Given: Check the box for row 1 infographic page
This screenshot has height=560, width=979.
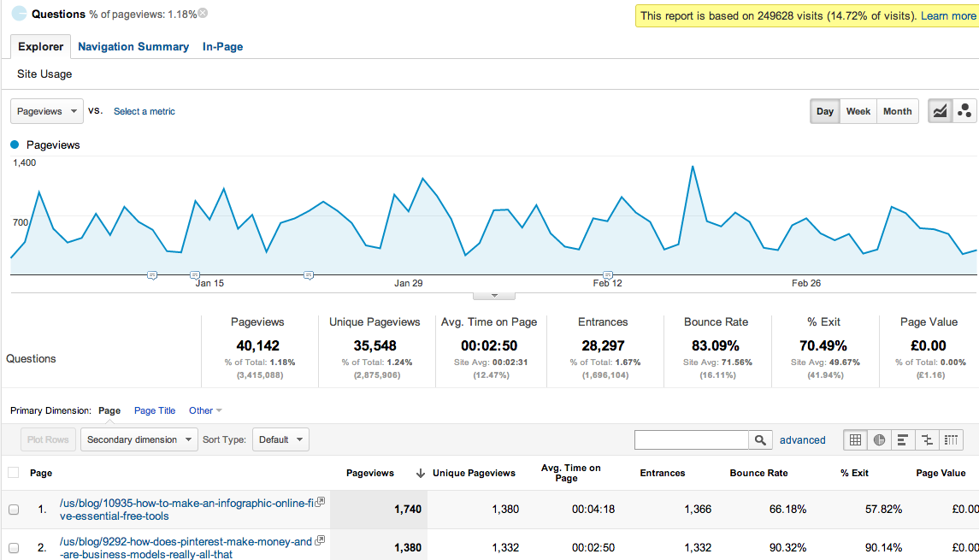Looking at the screenshot, I should coord(14,510).
